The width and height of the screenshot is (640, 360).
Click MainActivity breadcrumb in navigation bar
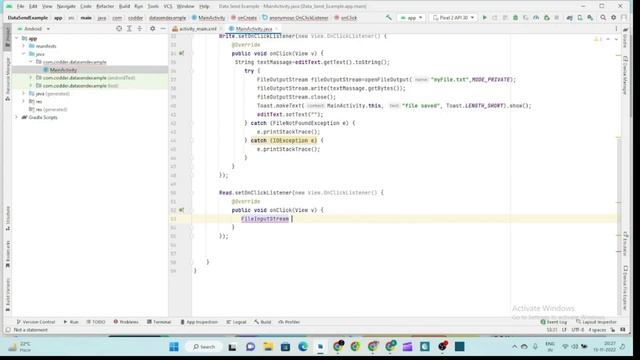208,18
